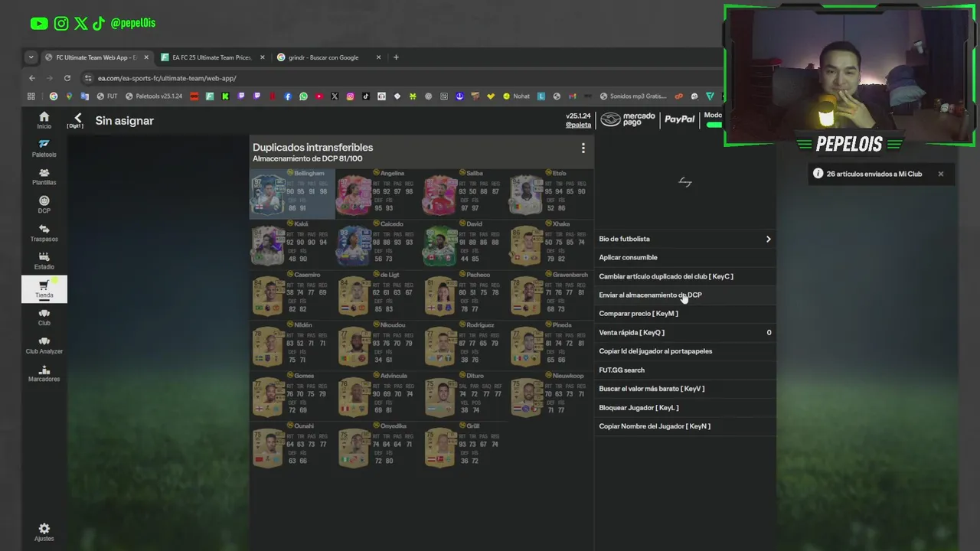Open the Kick bookmark icon

tap(225, 96)
